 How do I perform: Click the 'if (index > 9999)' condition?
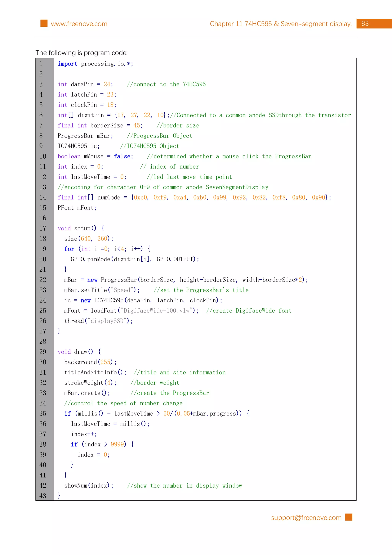coord(102,444)
